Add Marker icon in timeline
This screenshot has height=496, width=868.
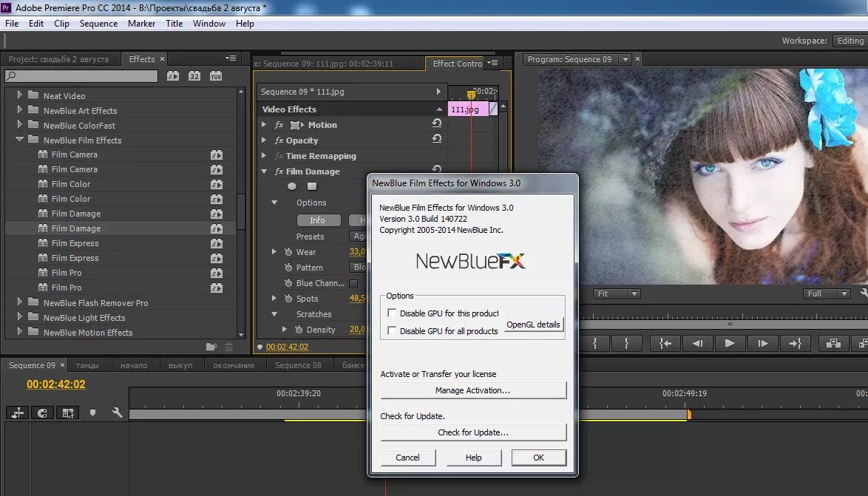click(x=92, y=413)
